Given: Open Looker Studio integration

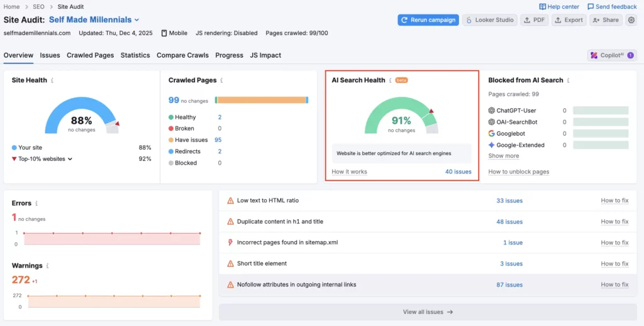Looking at the screenshot, I should (x=489, y=20).
